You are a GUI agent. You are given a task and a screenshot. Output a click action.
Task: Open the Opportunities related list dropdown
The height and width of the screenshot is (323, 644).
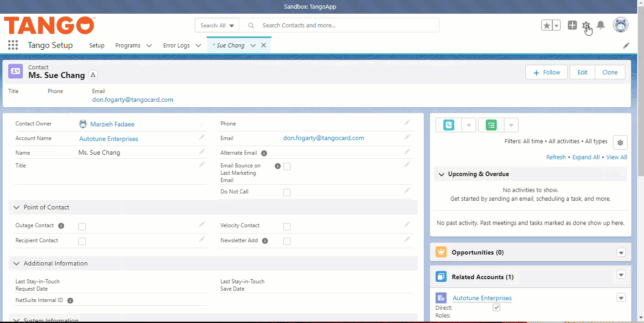point(621,252)
